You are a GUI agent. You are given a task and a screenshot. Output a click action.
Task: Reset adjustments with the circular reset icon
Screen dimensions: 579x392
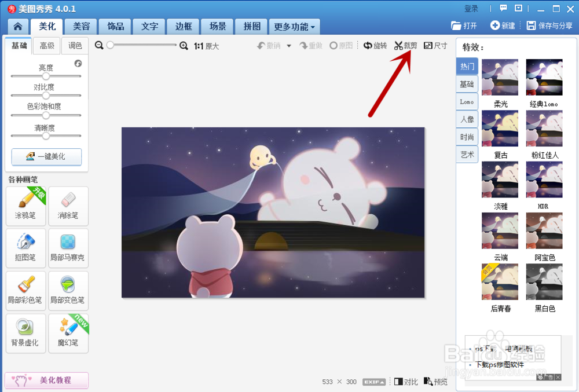(78, 64)
